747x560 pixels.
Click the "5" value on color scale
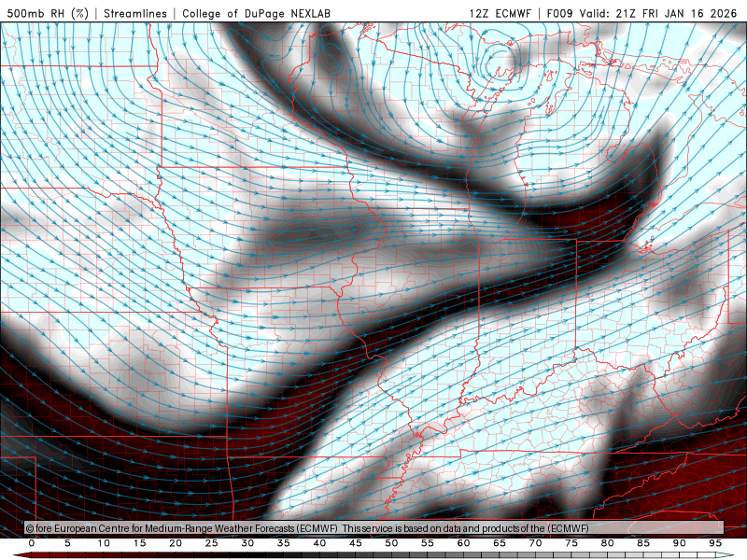(x=67, y=543)
